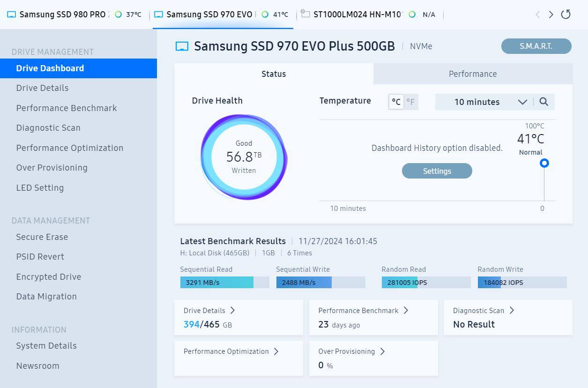588x388 pixels.
Task: Open the Diagnostic Scan card arrow
Action: [x=512, y=310]
